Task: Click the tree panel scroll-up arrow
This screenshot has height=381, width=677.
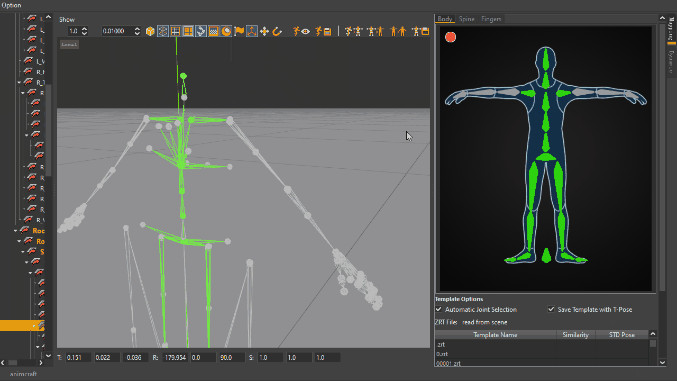Action: click(x=48, y=17)
